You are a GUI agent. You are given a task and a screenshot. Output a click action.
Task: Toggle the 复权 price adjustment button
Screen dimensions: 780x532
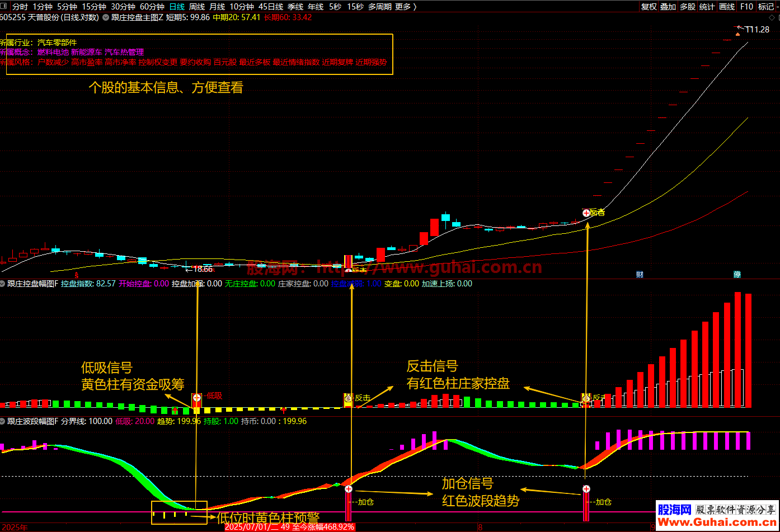click(x=649, y=7)
